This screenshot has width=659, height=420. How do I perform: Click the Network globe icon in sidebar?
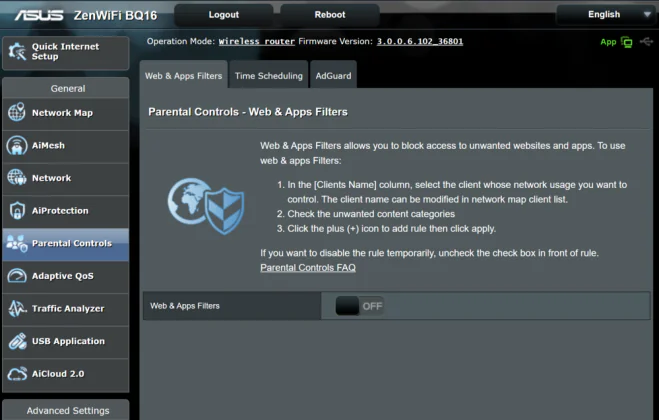pyautogui.click(x=17, y=177)
